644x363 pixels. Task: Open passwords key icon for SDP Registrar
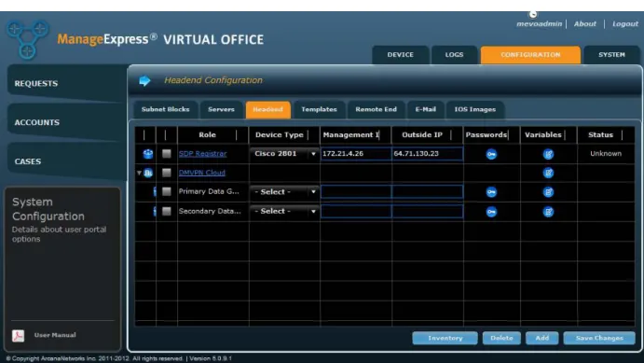click(x=491, y=154)
